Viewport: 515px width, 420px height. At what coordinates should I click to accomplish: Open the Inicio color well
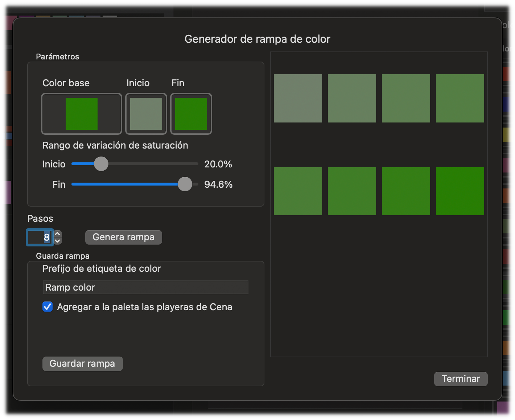[146, 114]
